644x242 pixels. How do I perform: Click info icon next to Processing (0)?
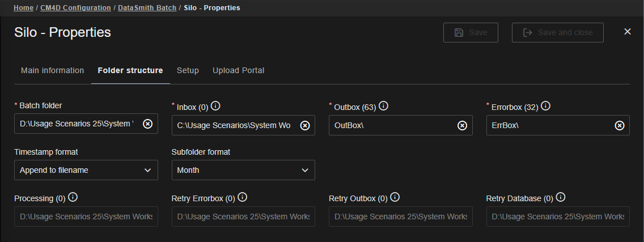(73, 198)
